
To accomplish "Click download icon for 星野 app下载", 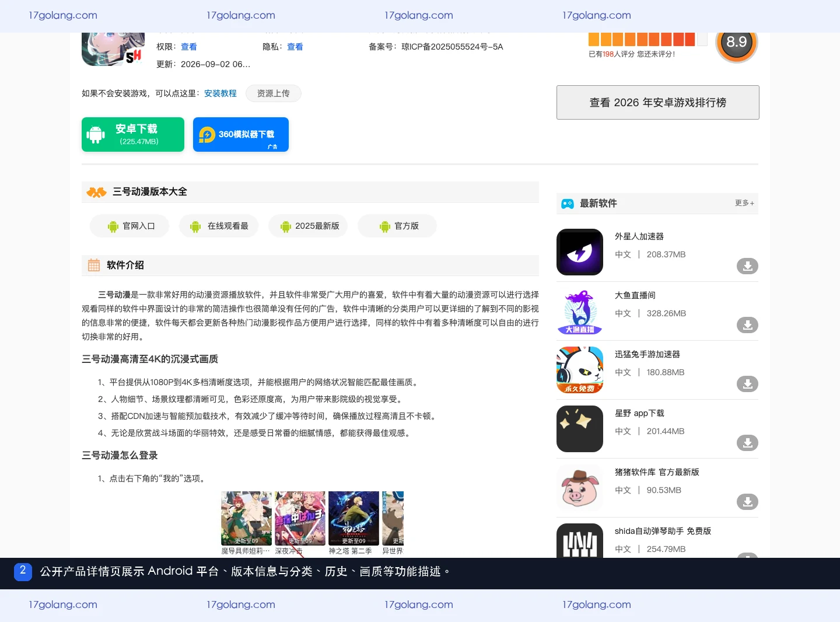I will coord(747,443).
